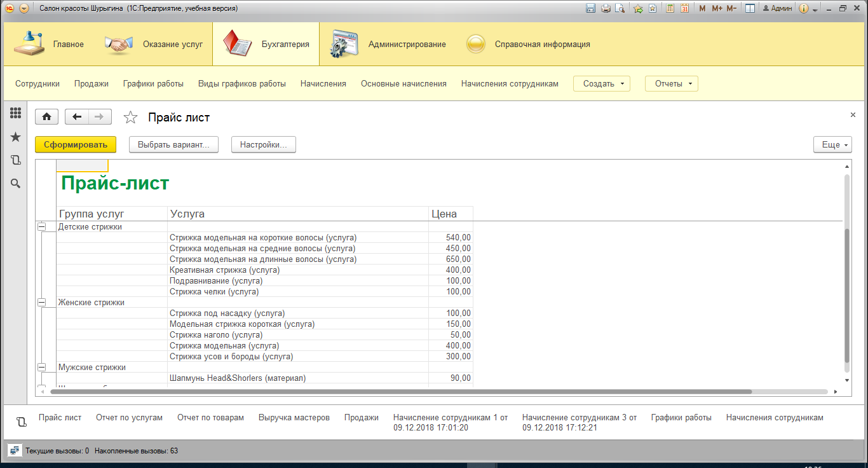868x468 pixels.
Task: Select Шампунь Head&Shorlers (материал) cell
Action: click(x=298, y=378)
